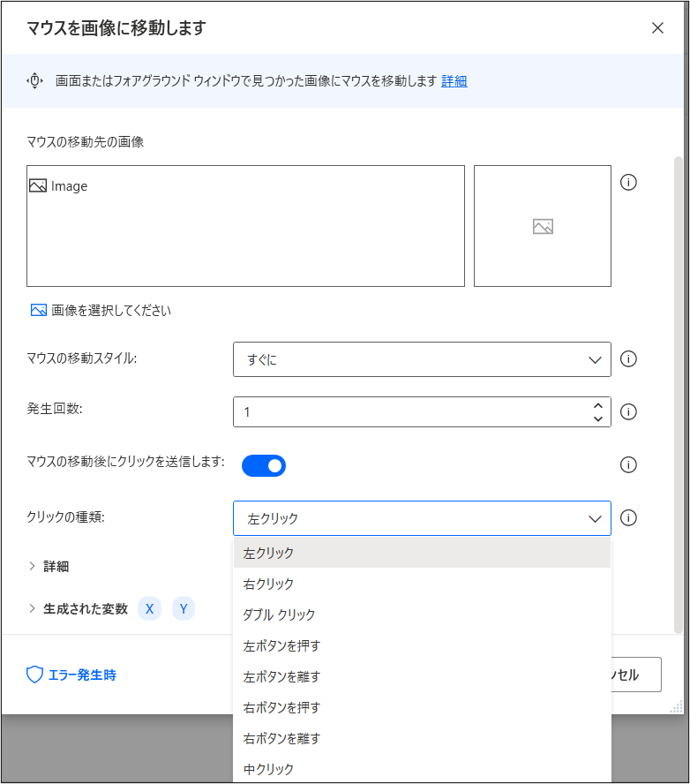Click info icon for クリック送信 toggle
This screenshot has height=784, width=690.
coord(628,464)
